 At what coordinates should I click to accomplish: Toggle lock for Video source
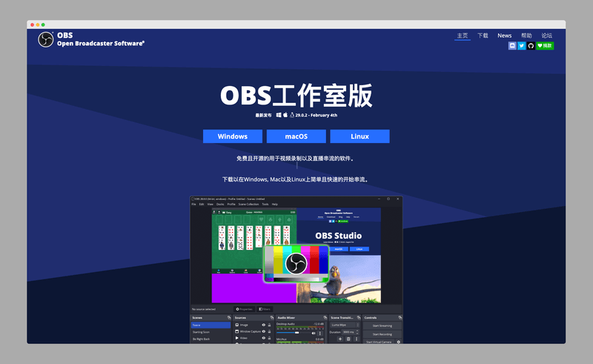pyautogui.click(x=269, y=338)
